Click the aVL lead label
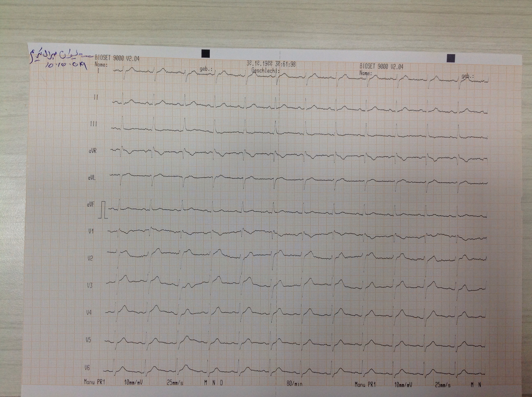This screenshot has width=532, height=397. (x=92, y=178)
